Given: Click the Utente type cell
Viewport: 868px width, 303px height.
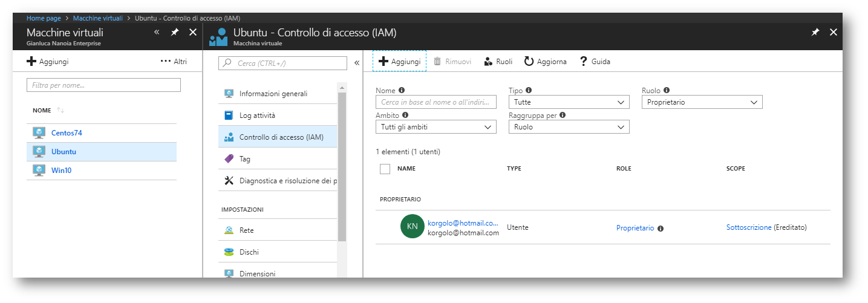Looking at the screenshot, I should (518, 227).
